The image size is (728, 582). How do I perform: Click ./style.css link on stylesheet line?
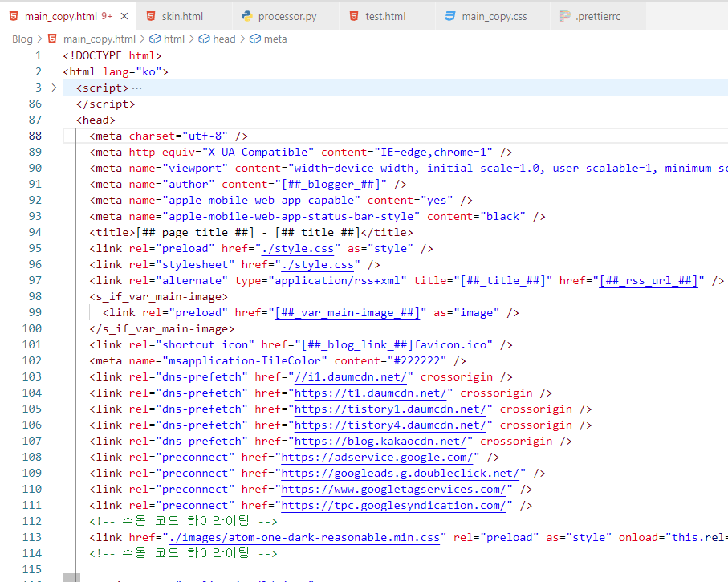coord(318,265)
